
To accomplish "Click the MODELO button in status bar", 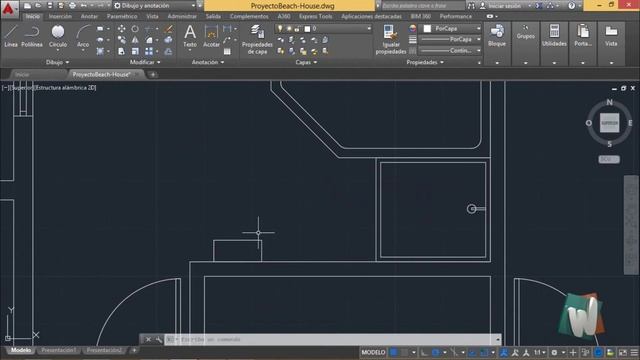I will [x=373, y=352].
